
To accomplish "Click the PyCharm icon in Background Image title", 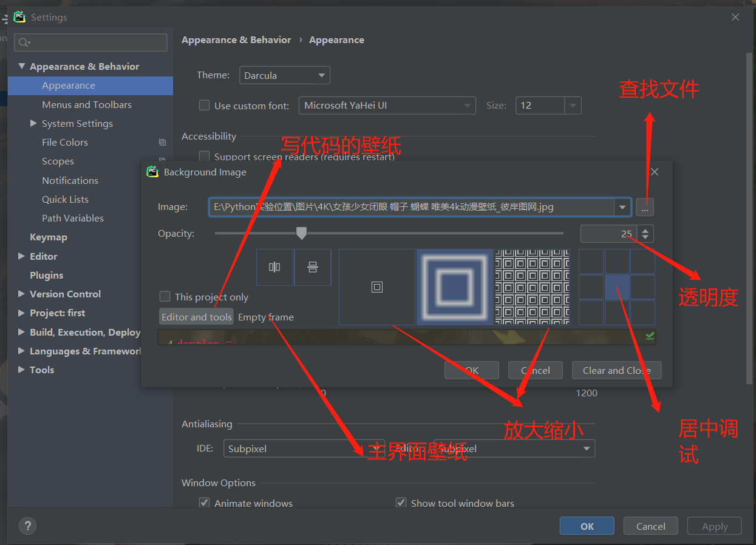I will (152, 172).
